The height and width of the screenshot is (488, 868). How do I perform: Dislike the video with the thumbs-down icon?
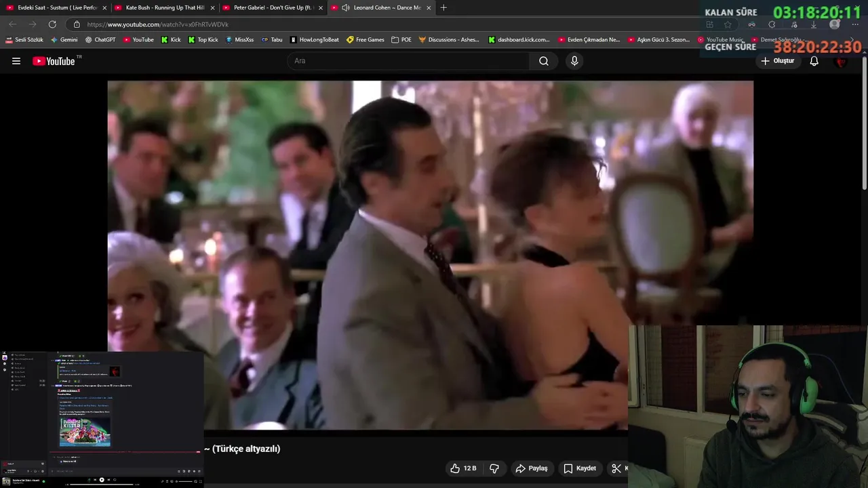coord(494,468)
